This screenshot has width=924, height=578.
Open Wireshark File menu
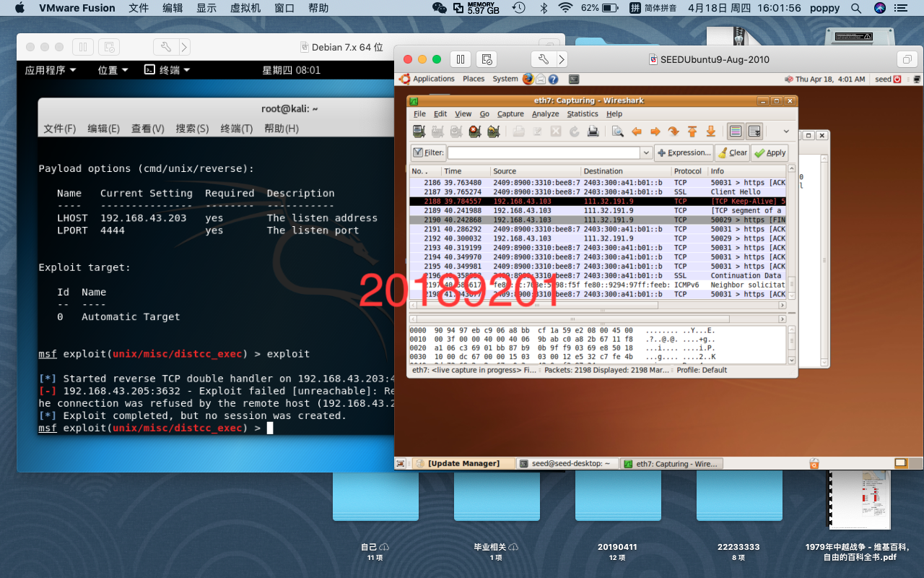(419, 113)
